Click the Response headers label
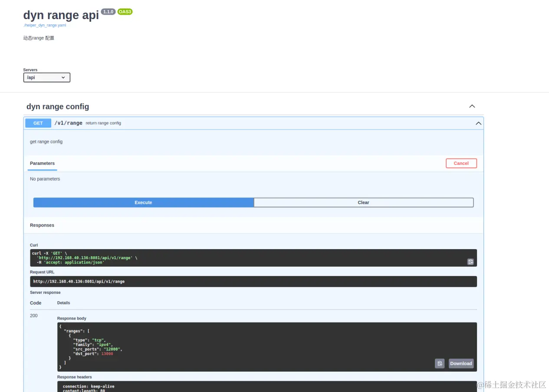 [75, 377]
